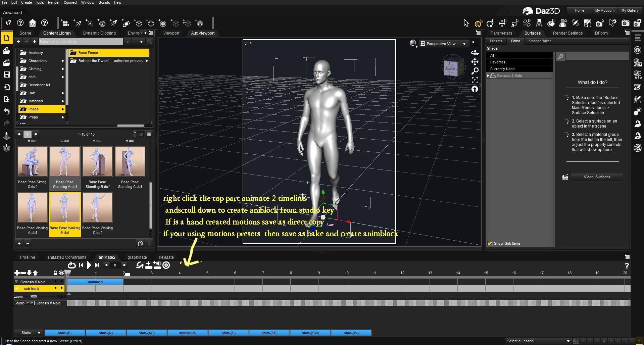Click the orbit view control in viewport
This screenshot has height=345, width=644.
click(475, 52)
